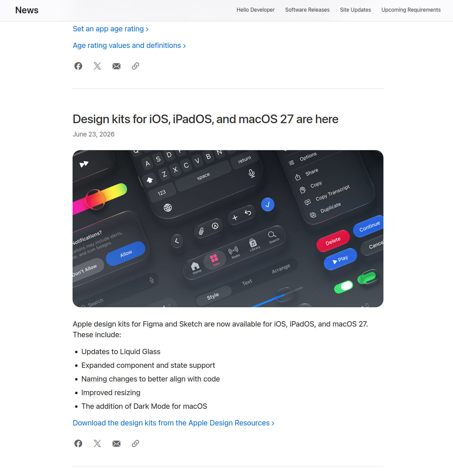The height and width of the screenshot is (476, 453).
Task: Click the News heading
Action: (27, 10)
